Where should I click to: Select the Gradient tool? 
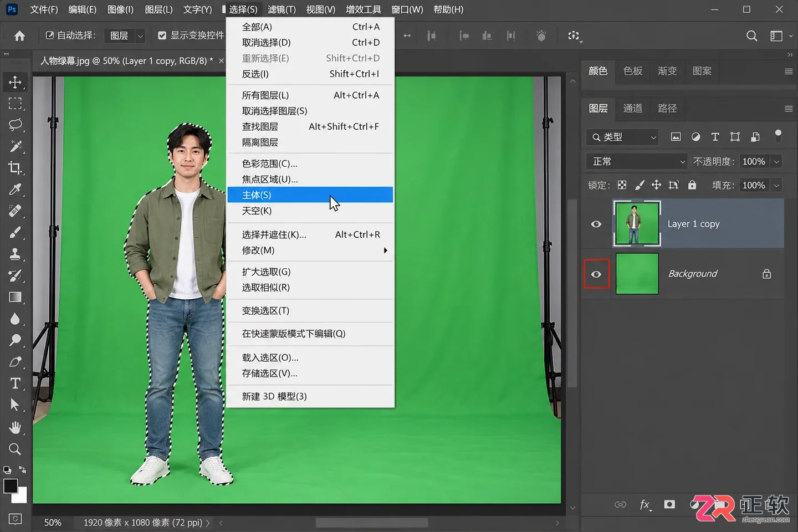[x=15, y=297]
